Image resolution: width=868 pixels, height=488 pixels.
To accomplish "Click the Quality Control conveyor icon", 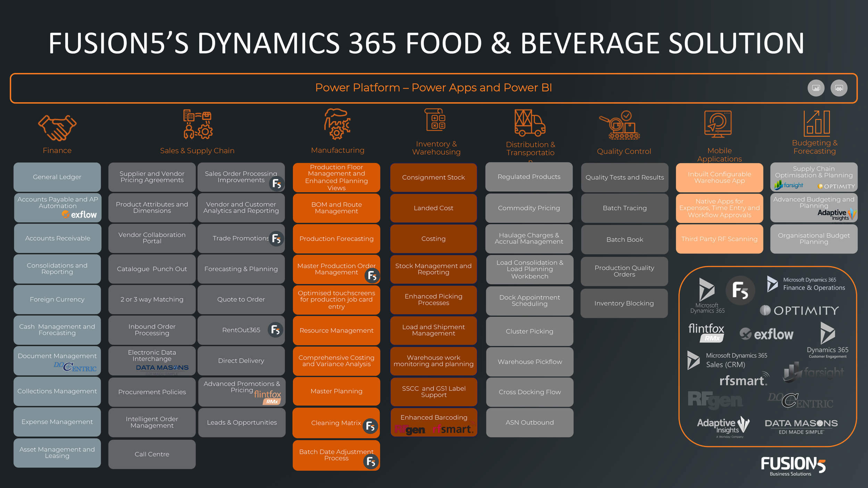I will tap(620, 125).
